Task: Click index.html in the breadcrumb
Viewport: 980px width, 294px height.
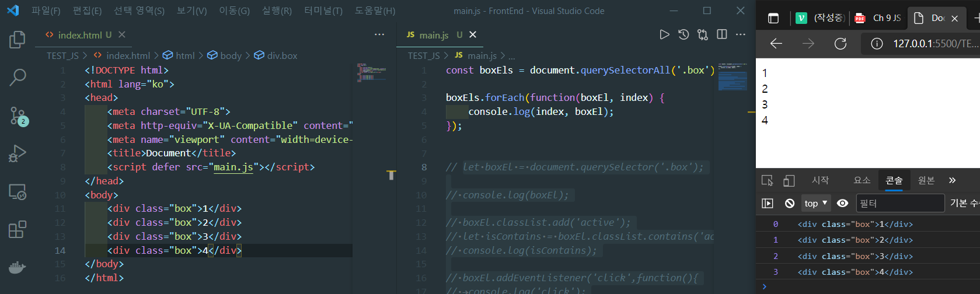Action: [128, 55]
